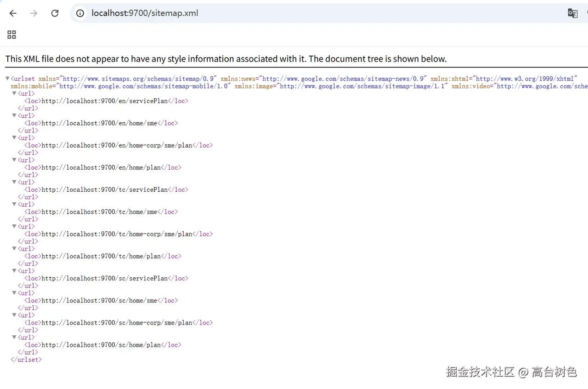588x389 pixels.
Task: Collapse the url node for sc/home-corp/sme/plan
Action: pos(14,315)
